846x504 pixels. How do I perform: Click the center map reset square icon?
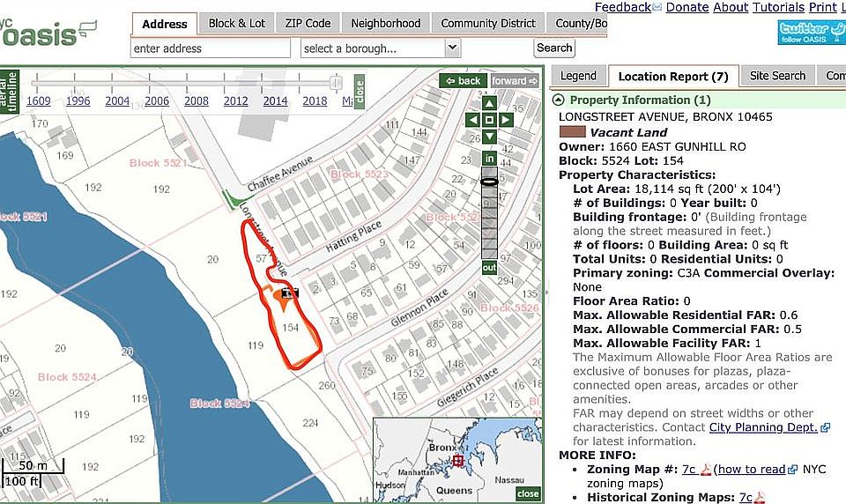[x=489, y=120]
